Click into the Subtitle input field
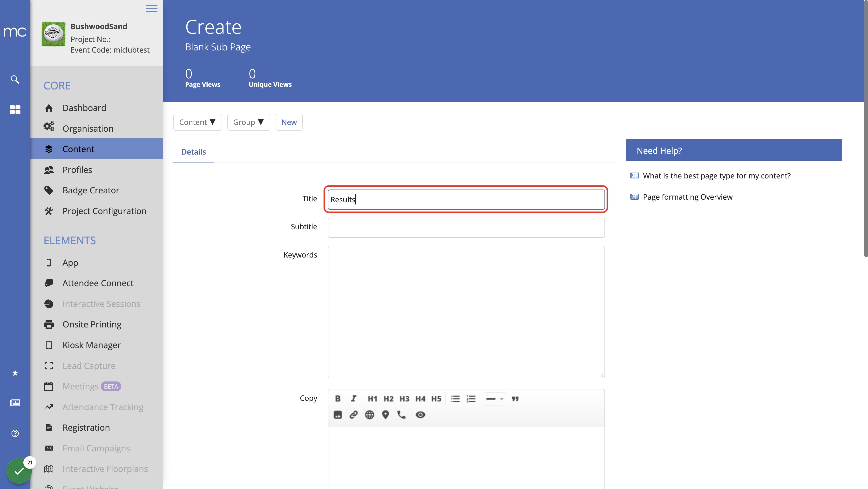 coord(466,228)
